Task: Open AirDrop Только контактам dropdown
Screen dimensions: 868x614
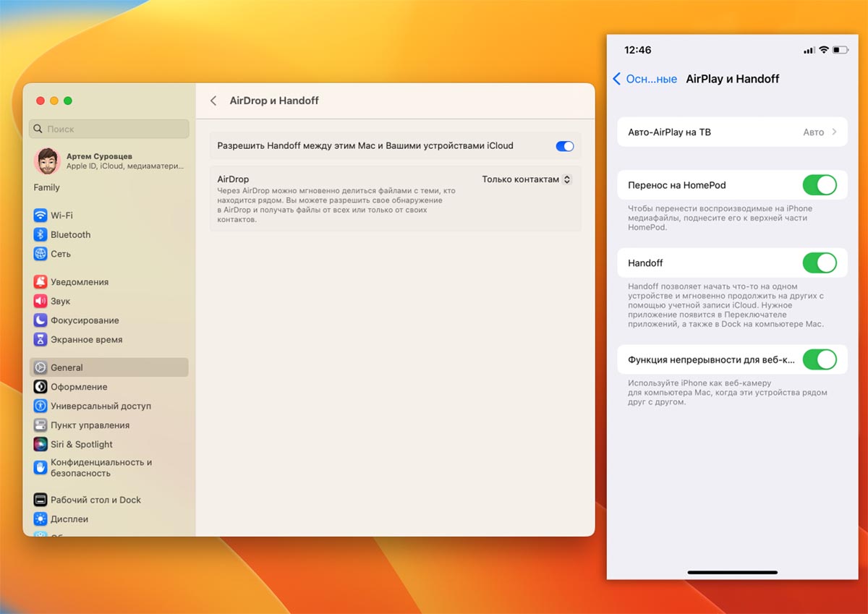Action: [x=527, y=179]
